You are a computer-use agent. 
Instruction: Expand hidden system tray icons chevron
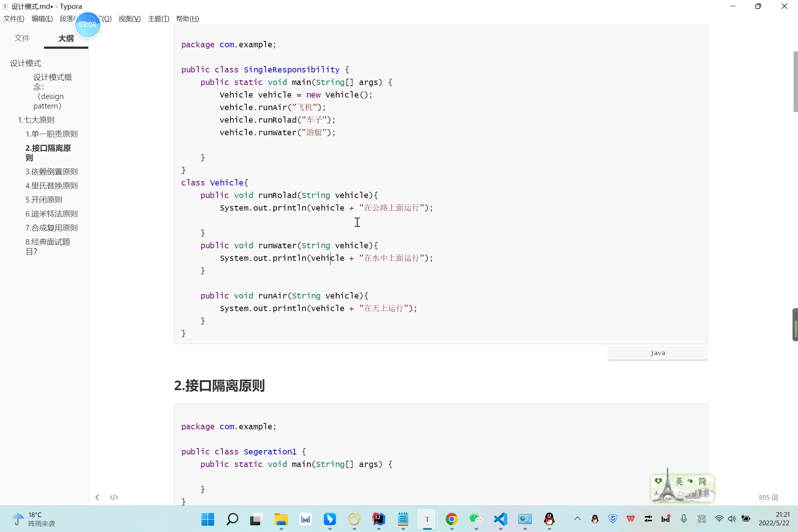tap(577, 519)
